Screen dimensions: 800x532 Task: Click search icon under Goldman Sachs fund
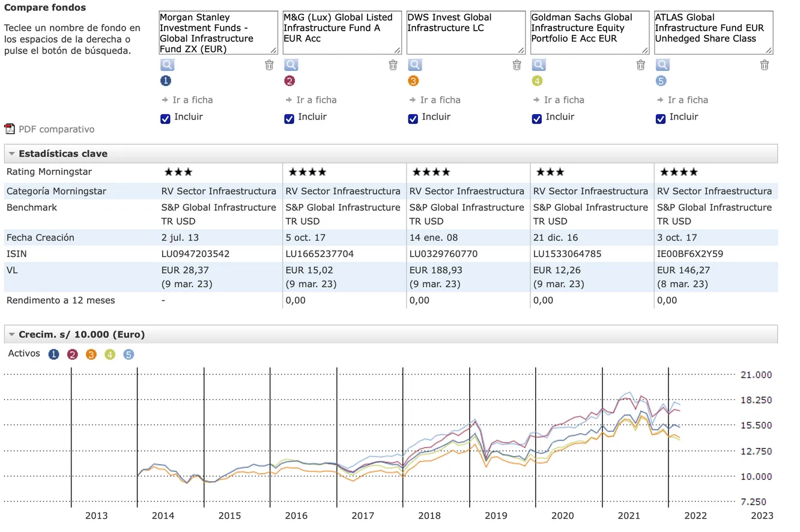[538, 65]
